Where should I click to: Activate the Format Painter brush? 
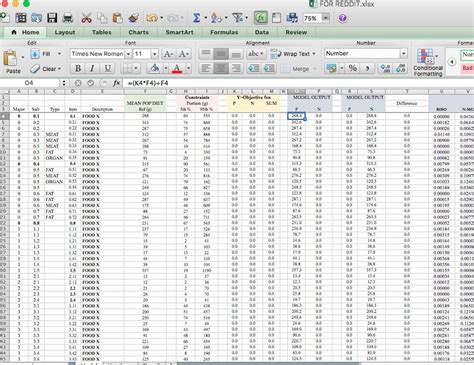133,18
